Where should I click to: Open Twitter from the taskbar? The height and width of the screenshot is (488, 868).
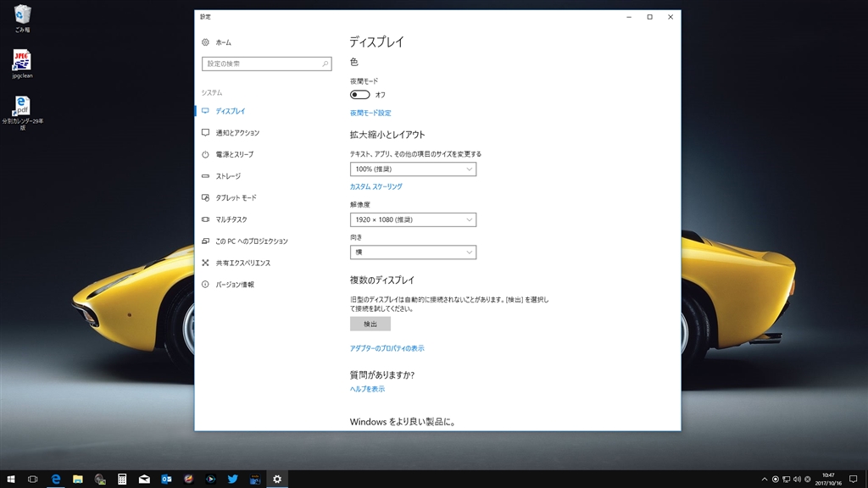232,480
